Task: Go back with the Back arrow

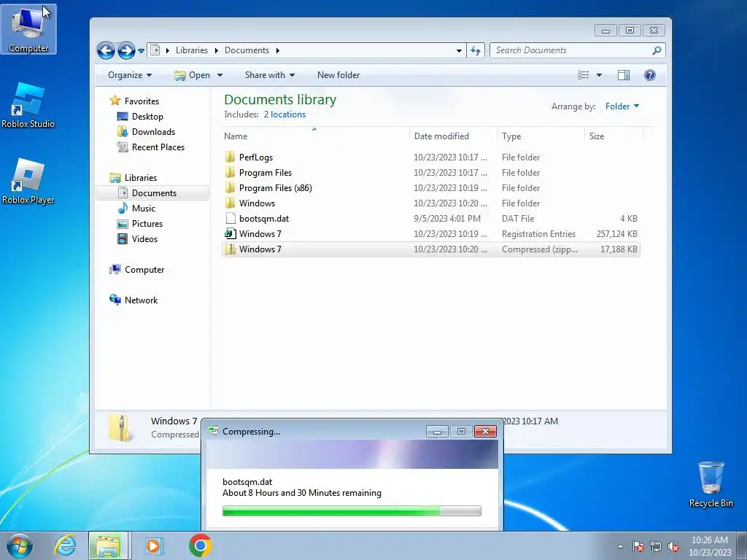Action: [106, 50]
